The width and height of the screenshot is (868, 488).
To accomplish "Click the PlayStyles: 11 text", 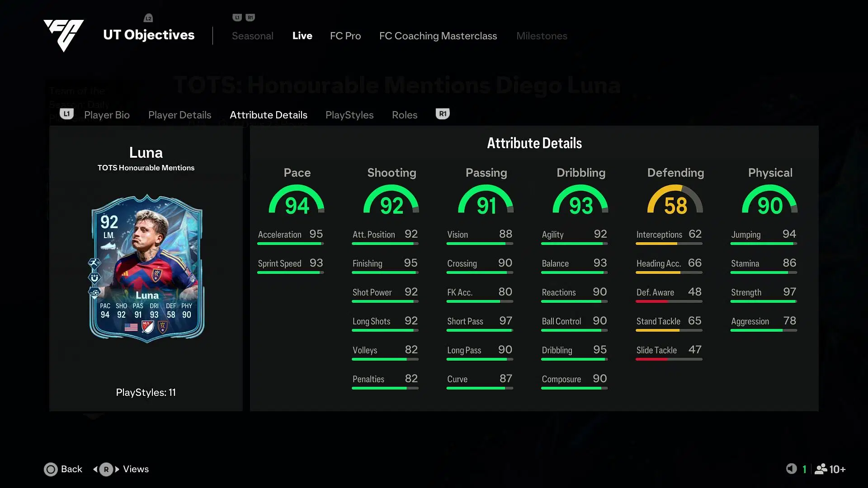I will 146,393.
